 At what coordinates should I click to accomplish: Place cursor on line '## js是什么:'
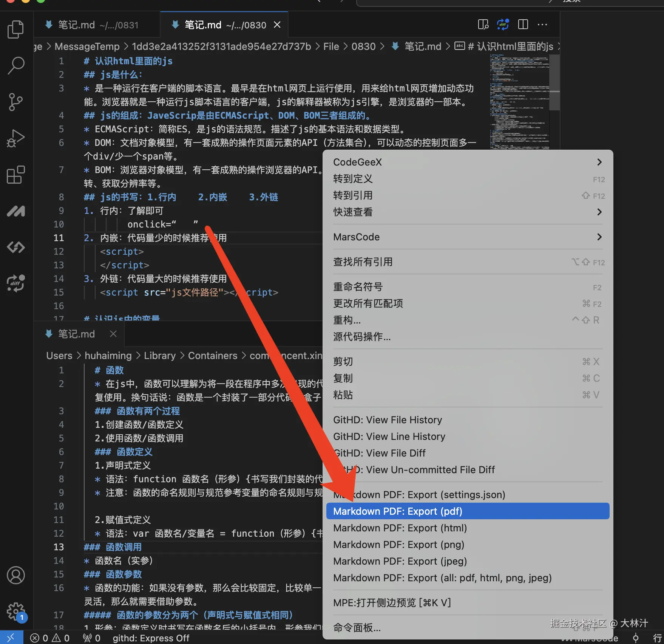pyautogui.click(x=113, y=74)
